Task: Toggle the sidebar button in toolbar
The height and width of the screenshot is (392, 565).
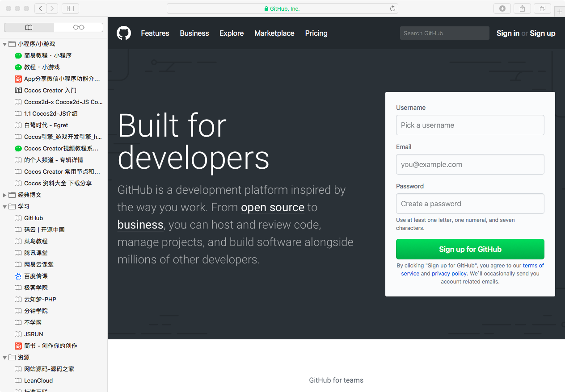Action: click(70, 8)
